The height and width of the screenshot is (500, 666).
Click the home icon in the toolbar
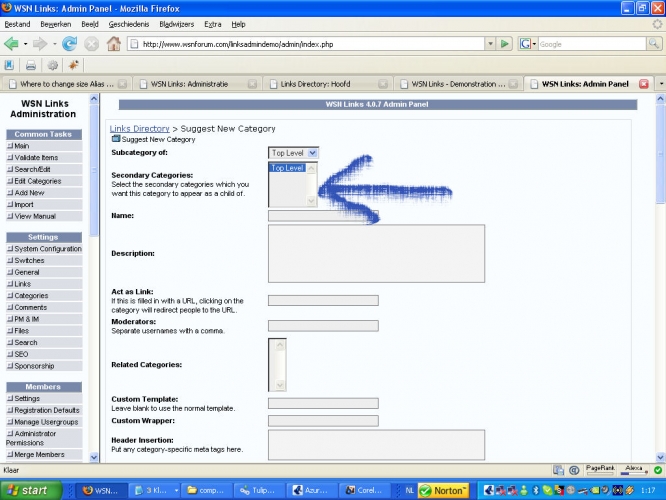pyautogui.click(x=114, y=44)
